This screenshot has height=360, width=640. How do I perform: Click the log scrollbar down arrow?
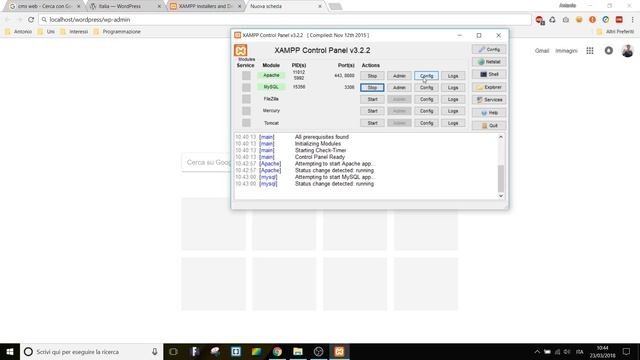[501, 196]
